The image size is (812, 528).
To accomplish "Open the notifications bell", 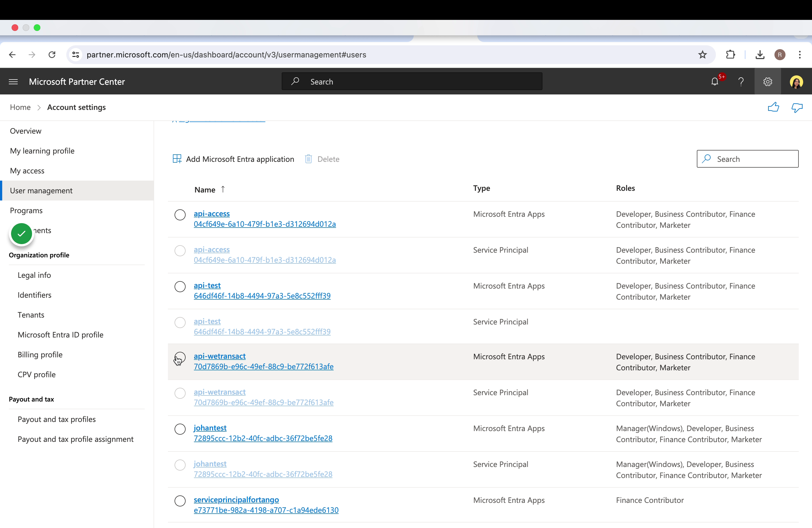I will [x=715, y=81].
